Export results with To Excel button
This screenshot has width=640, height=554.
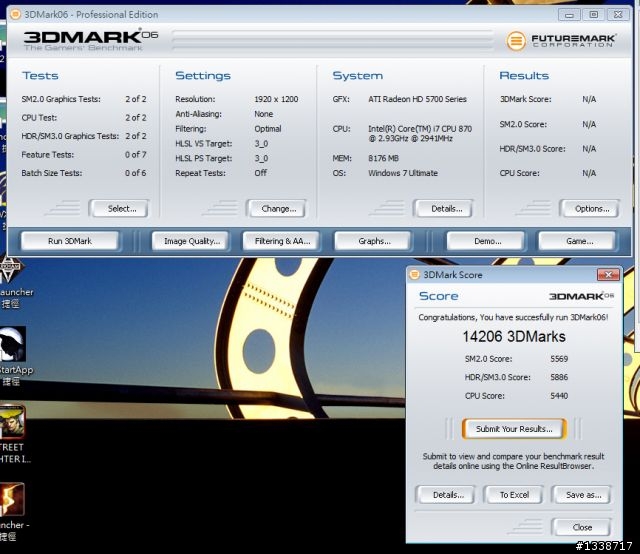pos(514,495)
